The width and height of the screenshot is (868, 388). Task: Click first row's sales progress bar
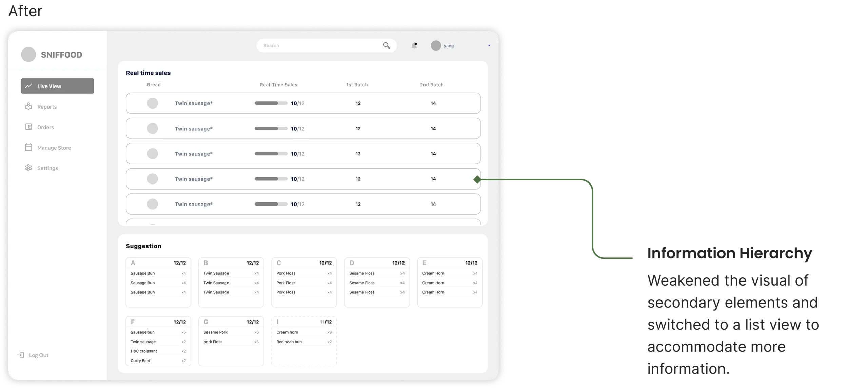tap(271, 103)
